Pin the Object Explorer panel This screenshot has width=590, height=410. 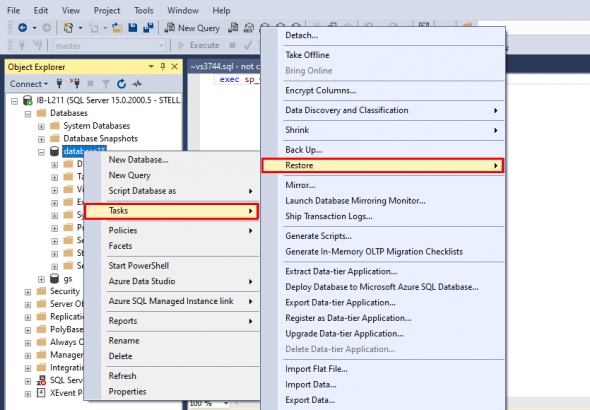click(163, 67)
